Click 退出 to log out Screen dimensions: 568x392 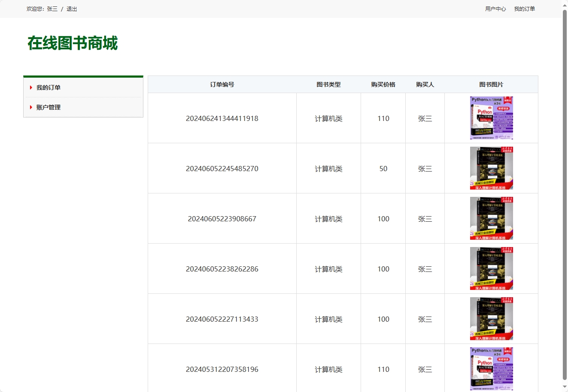point(71,9)
